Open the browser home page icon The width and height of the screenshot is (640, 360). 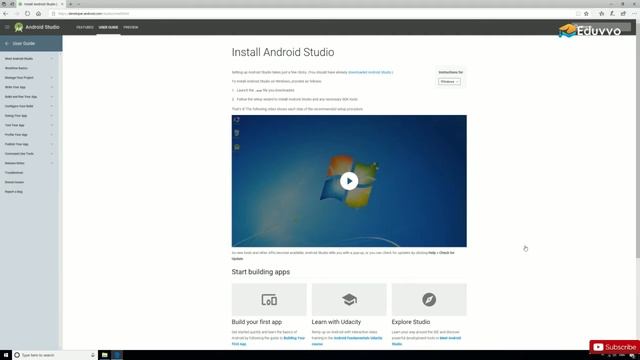[x=38, y=13]
